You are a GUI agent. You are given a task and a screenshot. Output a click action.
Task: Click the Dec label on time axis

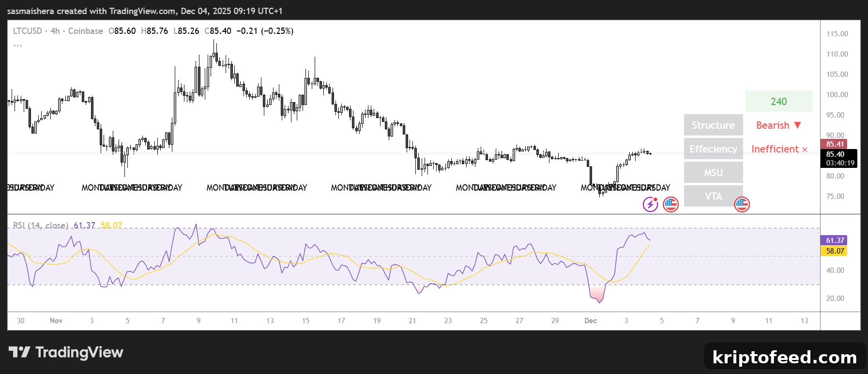[591, 321]
